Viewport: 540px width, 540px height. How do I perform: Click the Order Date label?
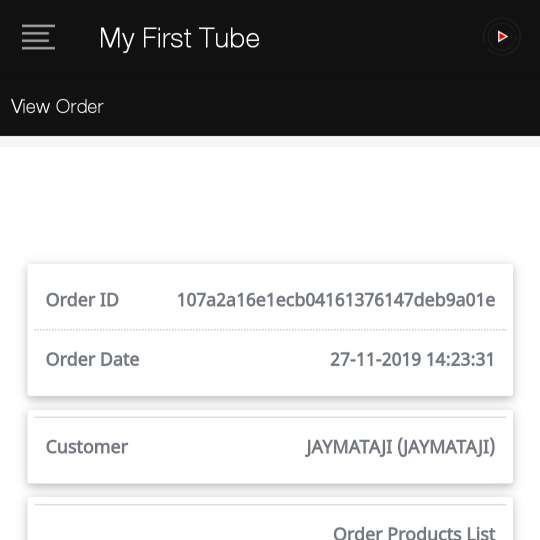[93, 359]
